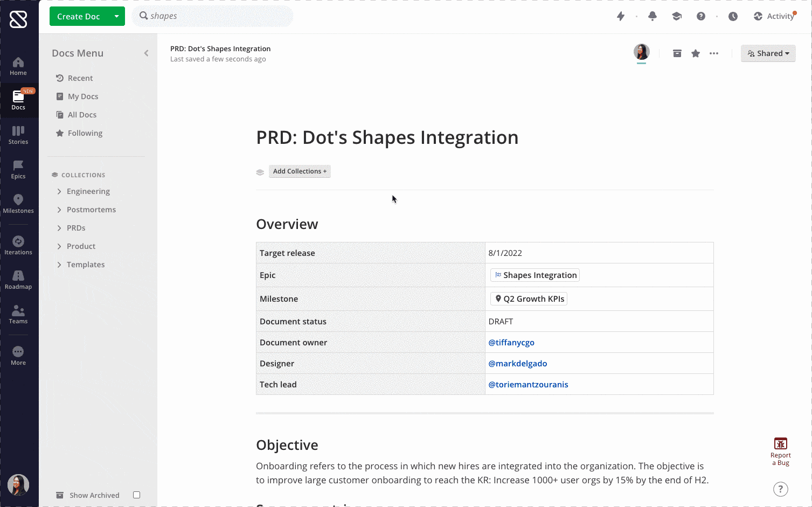Open the Iterations icon
This screenshot has width=812, height=507.
coord(18,241)
